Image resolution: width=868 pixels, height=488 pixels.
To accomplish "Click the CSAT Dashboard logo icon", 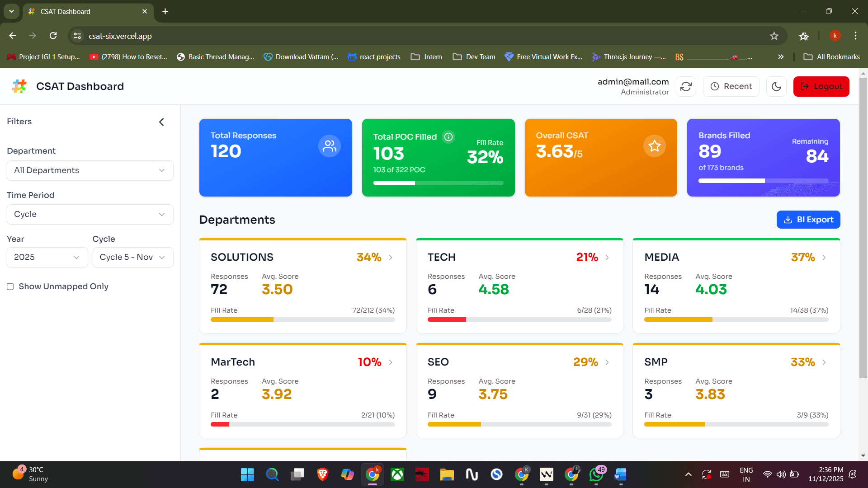I will click(x=19, y=86).
